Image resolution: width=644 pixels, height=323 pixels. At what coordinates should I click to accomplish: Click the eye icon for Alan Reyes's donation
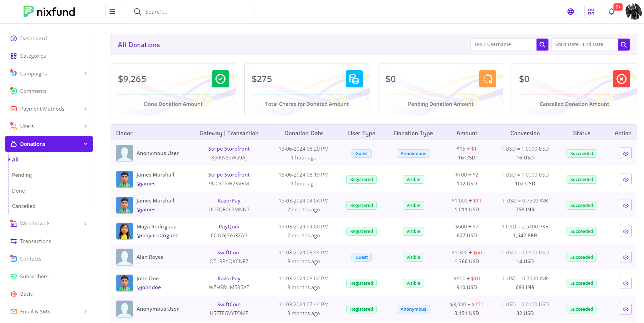(x=625, y=257)
